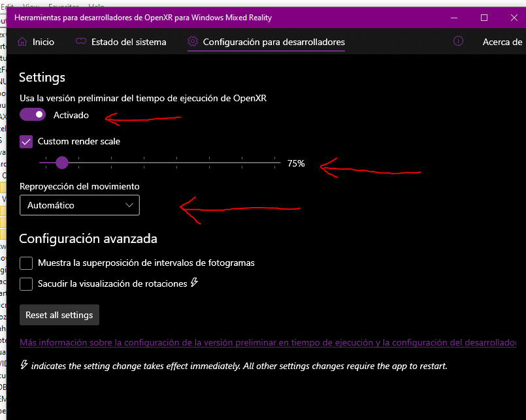The width and height of the screenshot is (526, 420).
Task: Check Sacudir la visualización de rotaciones
Action: click(26, 283)
